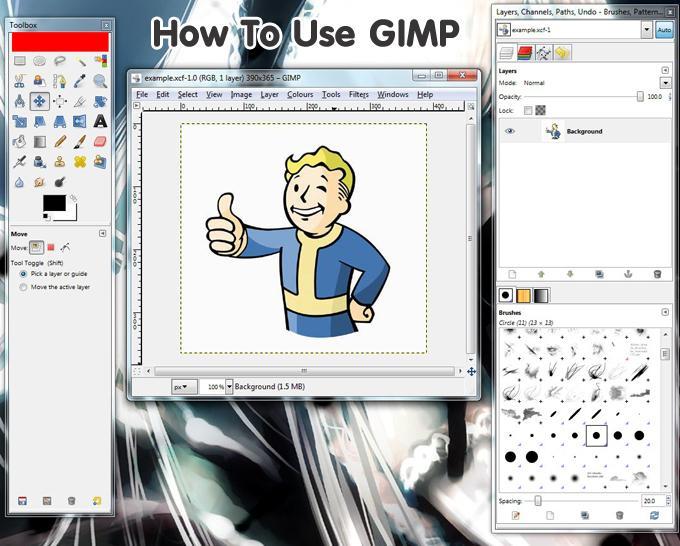Screen dimensions: 680x546
Task: Select the Foreground Select tool
Action: pos(39,81)
